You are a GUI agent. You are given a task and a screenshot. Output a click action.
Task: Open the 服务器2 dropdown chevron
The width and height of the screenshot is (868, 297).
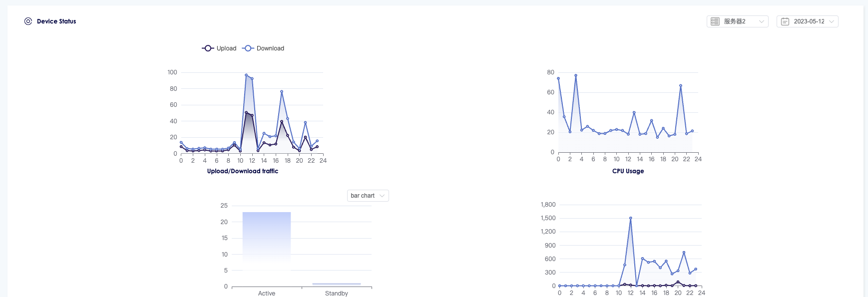[762, 21]
